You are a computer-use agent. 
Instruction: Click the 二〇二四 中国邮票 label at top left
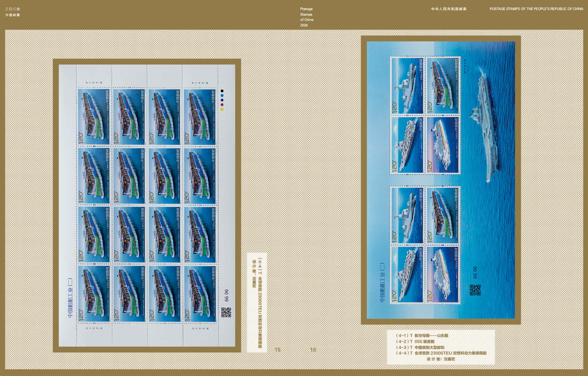[x=13, y=12]
